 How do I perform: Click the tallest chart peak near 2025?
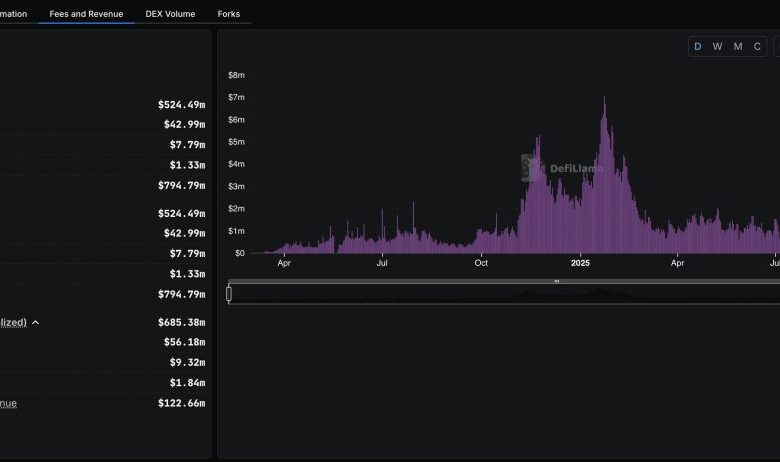point(604,100)
